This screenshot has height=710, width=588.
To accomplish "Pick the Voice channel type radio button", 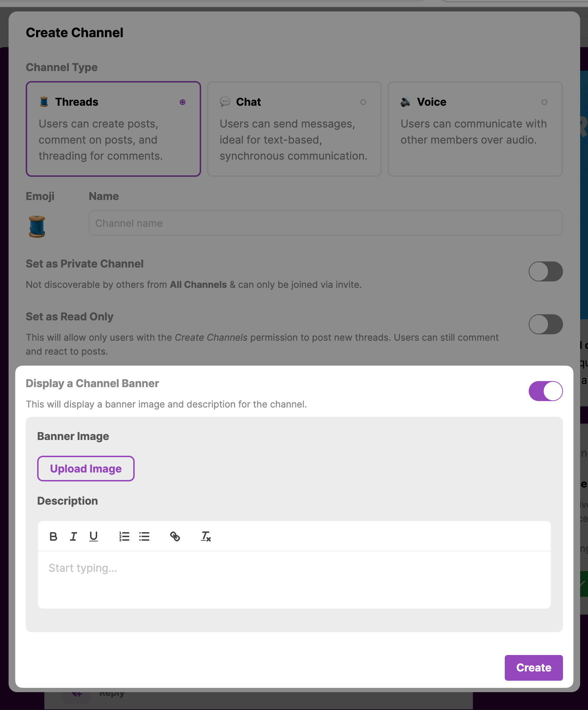I will click(544, 102).
